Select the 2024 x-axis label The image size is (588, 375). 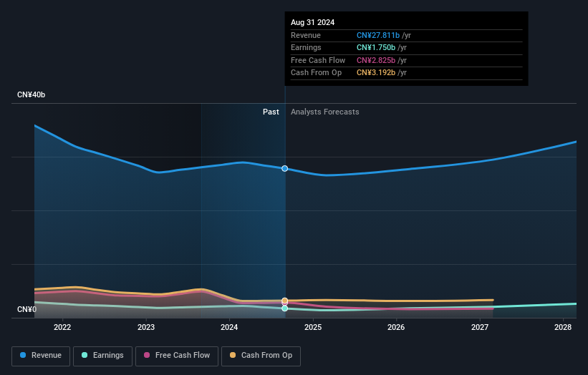[x=229, y=327]
